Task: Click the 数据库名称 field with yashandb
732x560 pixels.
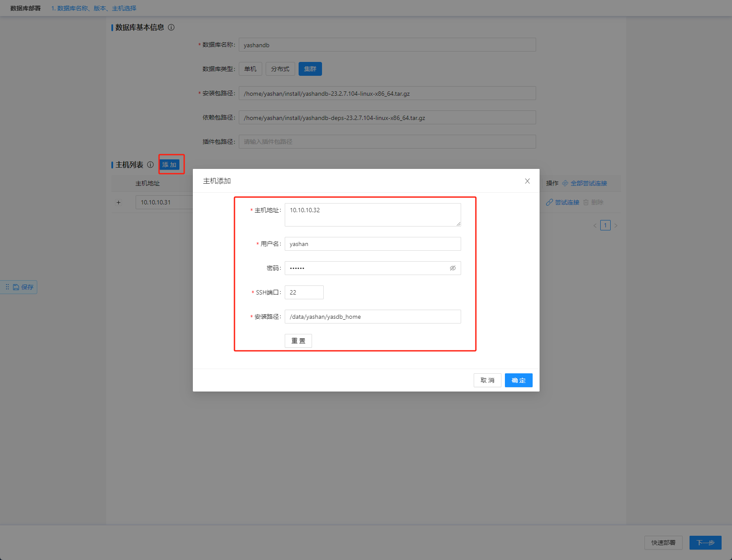Action: point(387,45)
